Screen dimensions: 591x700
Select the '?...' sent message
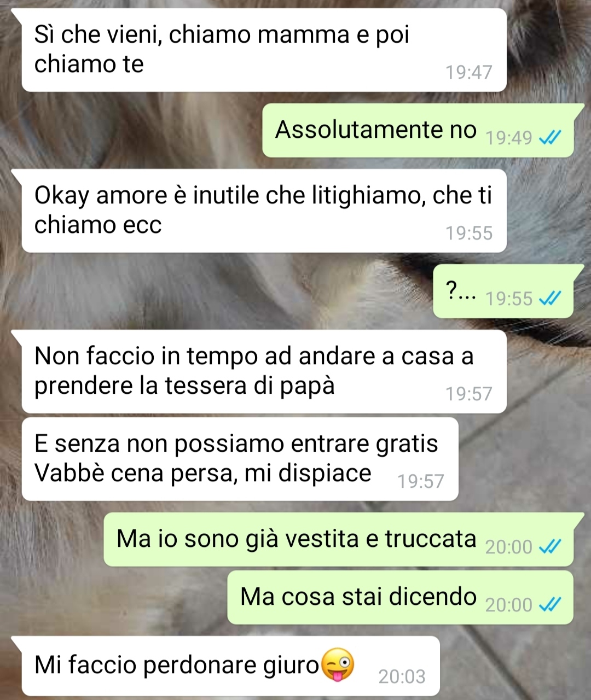coord(503,291)
